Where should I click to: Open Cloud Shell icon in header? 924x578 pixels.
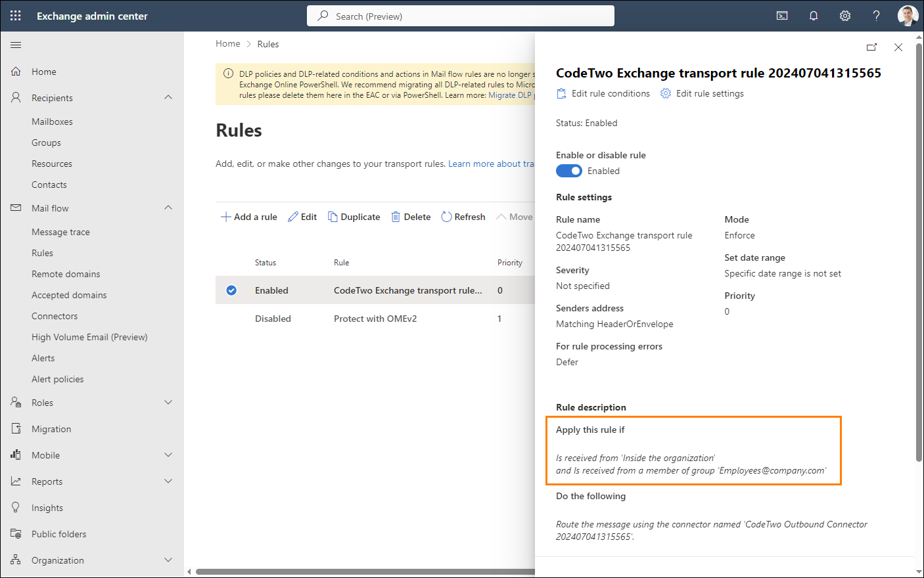coord(782,16)
